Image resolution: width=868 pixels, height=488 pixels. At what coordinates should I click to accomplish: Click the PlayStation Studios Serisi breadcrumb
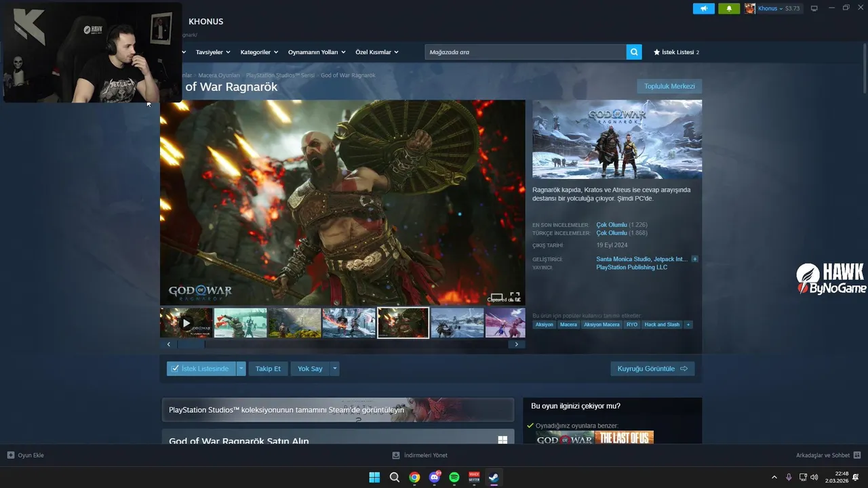pyautogui.click(x=280, y=75)
